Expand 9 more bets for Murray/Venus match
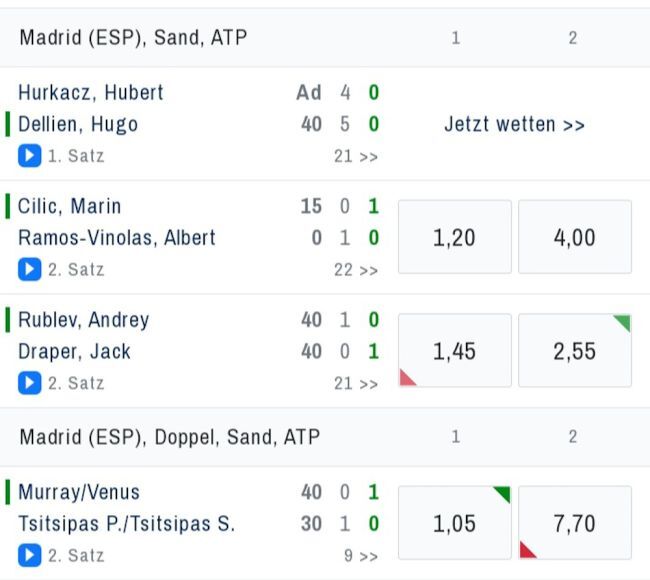This screenshot has height=580, width=650. point(361,556)
